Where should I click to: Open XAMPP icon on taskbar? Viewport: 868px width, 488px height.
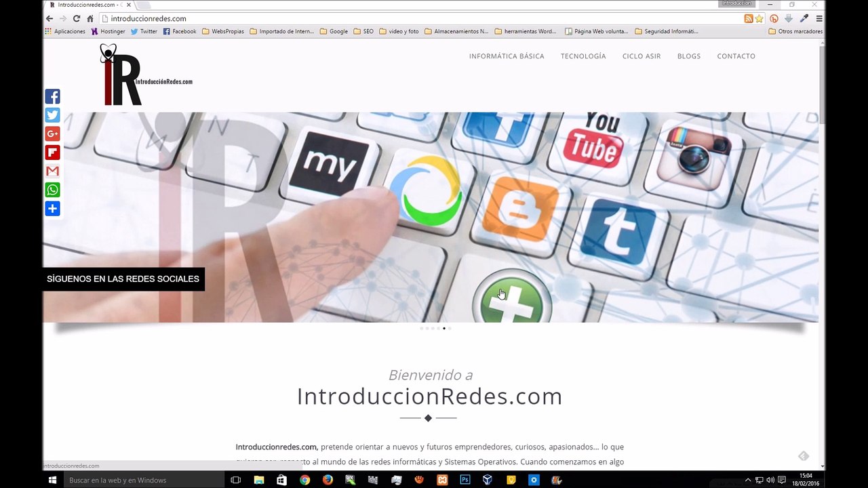point(442,480)
